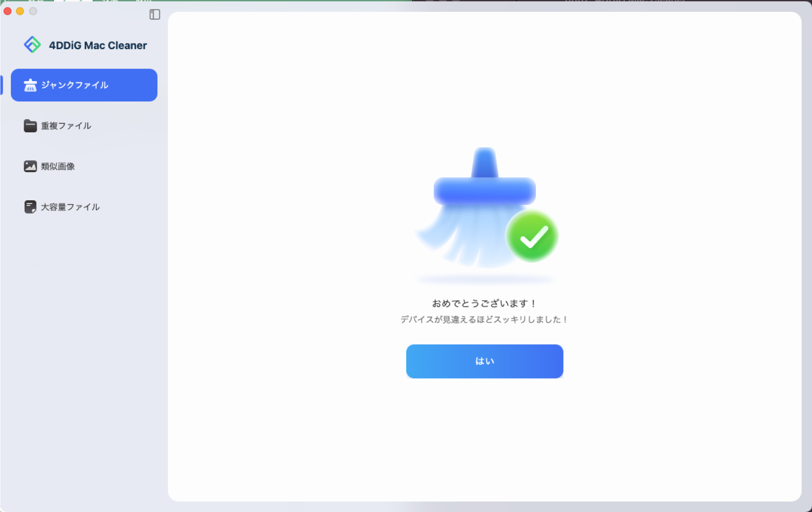Click the おめでとうございます！ heading
The image size is (812, 512).
pyautogui.click(x=484, y=304)
